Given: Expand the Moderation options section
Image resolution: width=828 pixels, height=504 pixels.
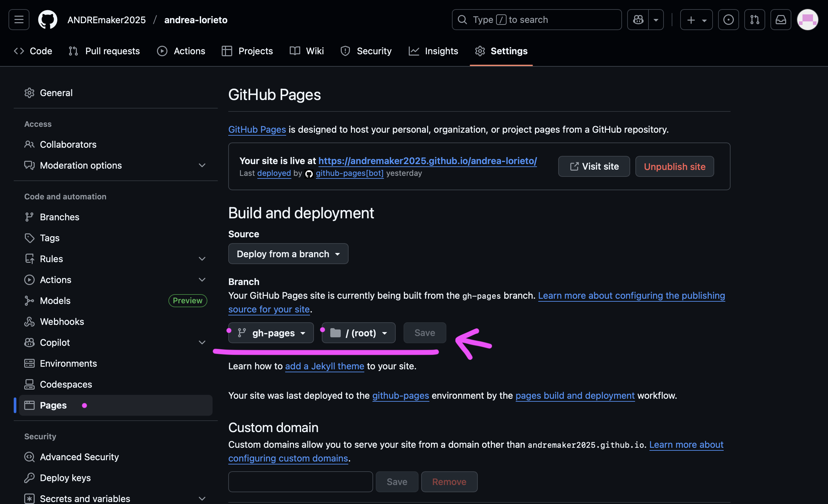Looking at the screenshot, I should coord(202,165).
